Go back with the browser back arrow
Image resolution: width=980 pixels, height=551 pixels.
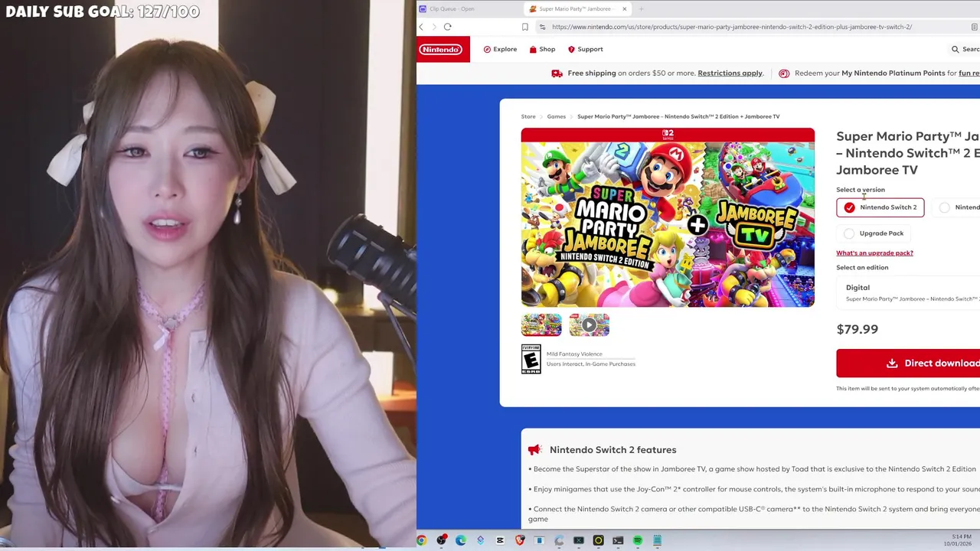[x=421, y=27]
